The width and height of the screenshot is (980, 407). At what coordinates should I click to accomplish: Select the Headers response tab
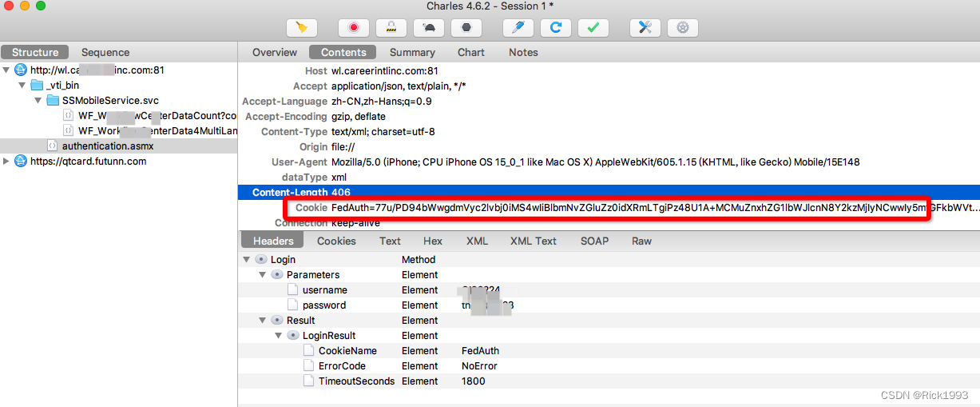click(273, 241)
